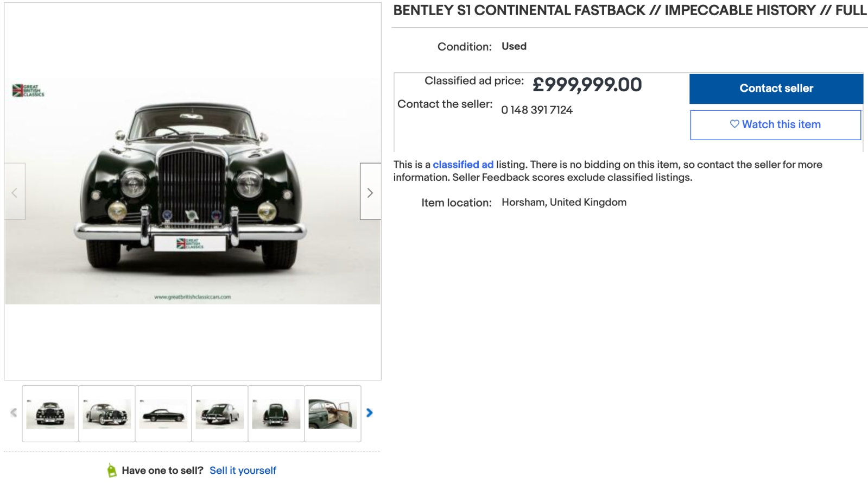868x483 pixels.
Task: Select the rear view thumbnail
Action: click(276, 413)
